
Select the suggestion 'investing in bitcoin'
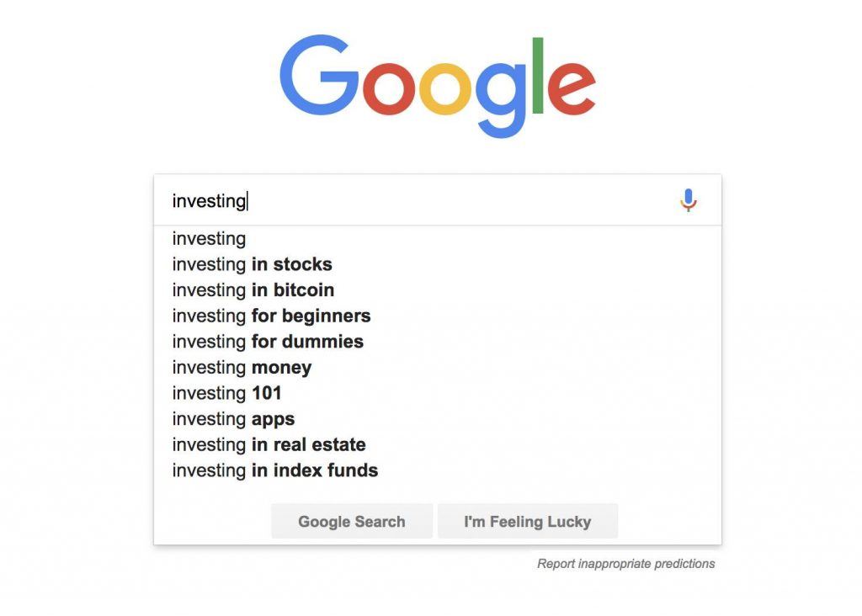[x=253, y=289]
